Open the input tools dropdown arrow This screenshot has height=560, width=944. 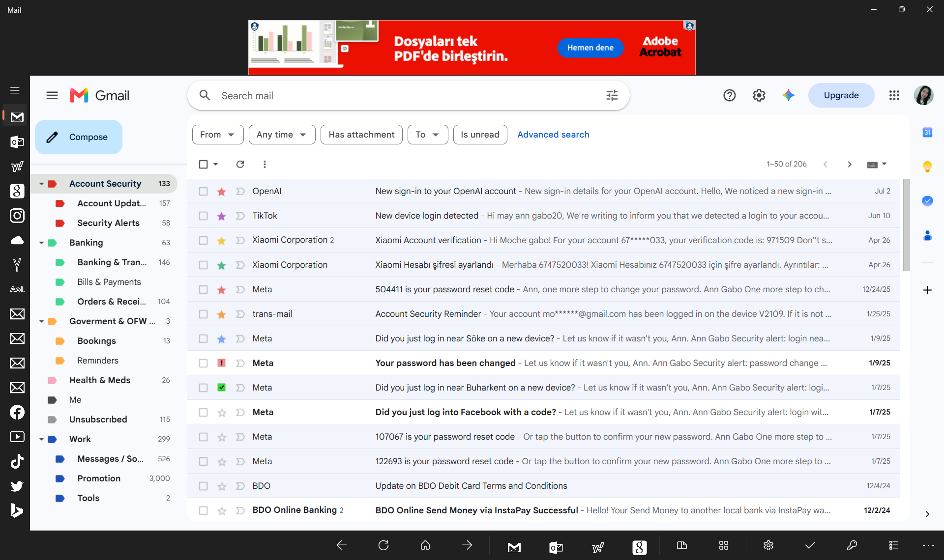[x=884, y=164]
